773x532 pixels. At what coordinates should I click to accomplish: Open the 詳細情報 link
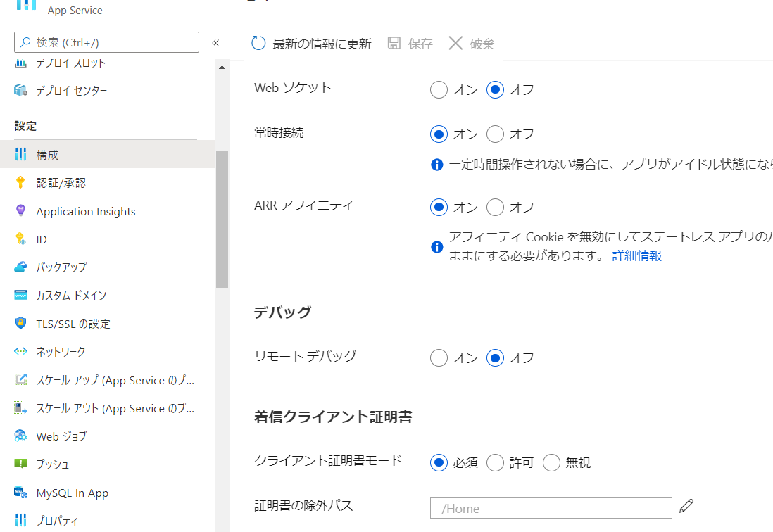(x=637, y=255)
